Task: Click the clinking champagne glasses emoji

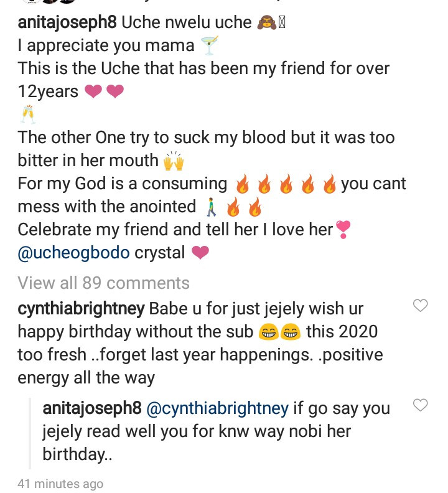Action: [x=29, y=115]
